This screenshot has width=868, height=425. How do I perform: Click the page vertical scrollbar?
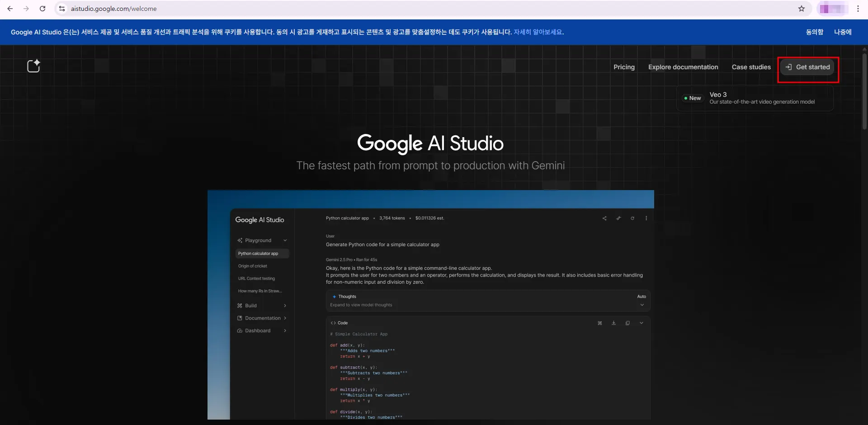(x=864, y=91)
